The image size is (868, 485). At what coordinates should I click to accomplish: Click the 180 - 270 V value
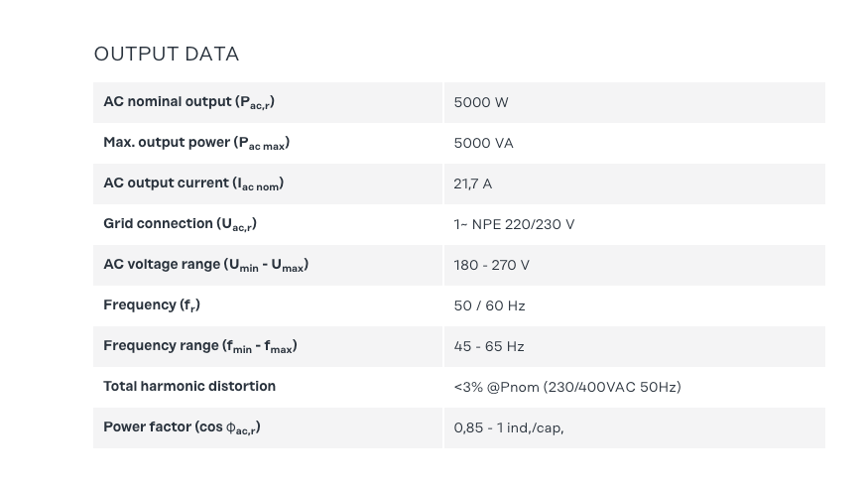tap(491, 265)
